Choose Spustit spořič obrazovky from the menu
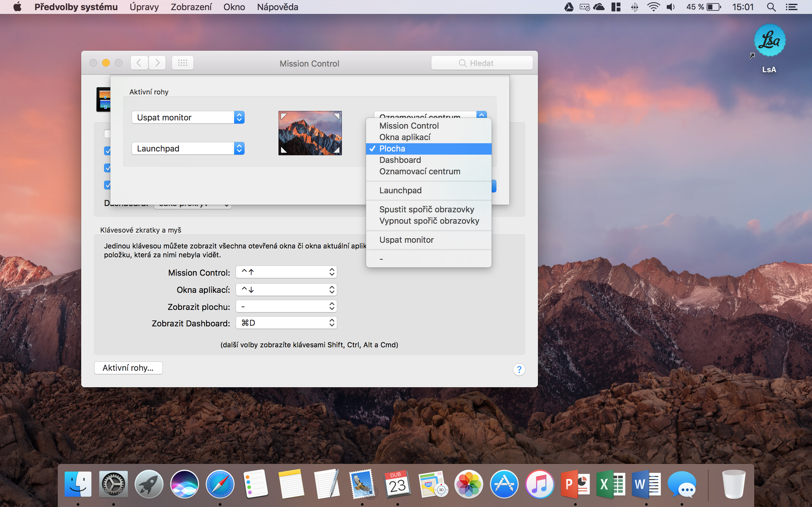The image size is (812, 507). pos(427,209)
